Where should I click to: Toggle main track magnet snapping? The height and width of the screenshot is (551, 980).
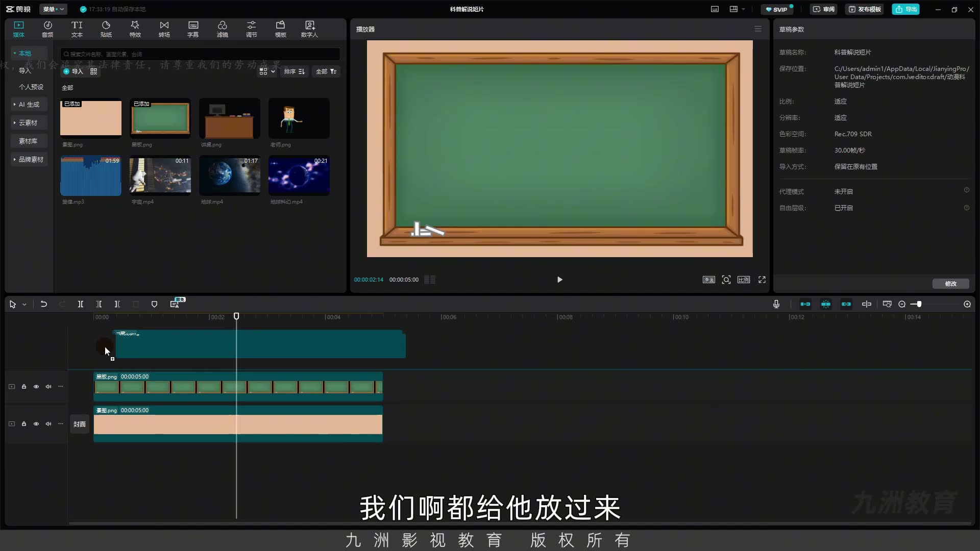[x=805, y=304]
